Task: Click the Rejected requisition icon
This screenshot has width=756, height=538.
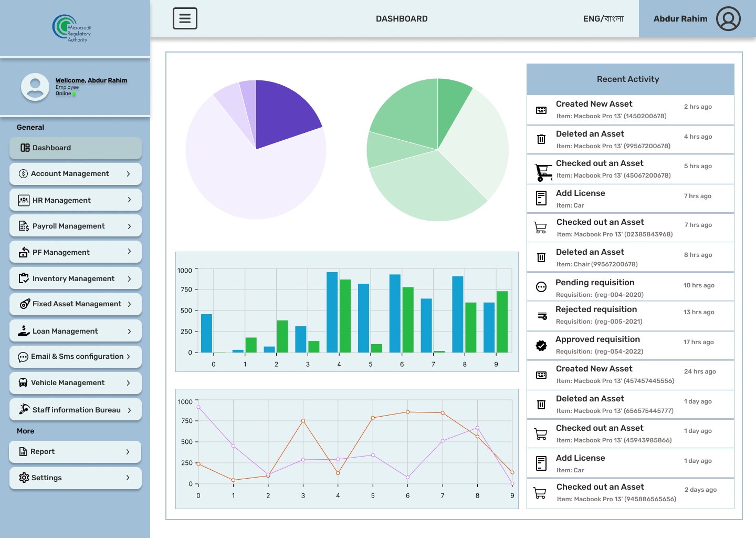Action: point(542,316)
